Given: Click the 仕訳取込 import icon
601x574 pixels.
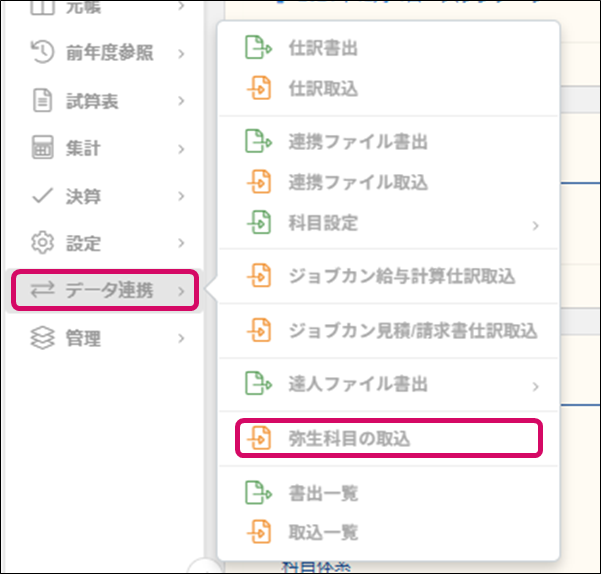Looking at the screenshot, I should pos(259,89).
